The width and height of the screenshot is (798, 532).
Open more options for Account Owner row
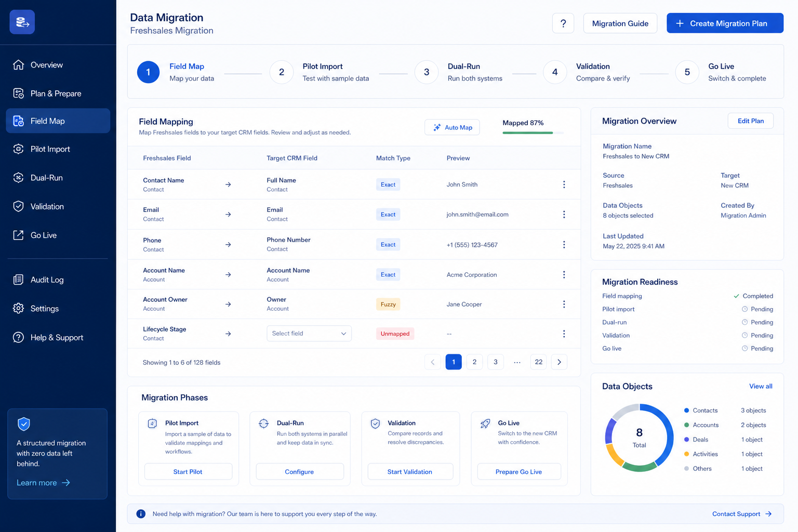tap(564, 304)
